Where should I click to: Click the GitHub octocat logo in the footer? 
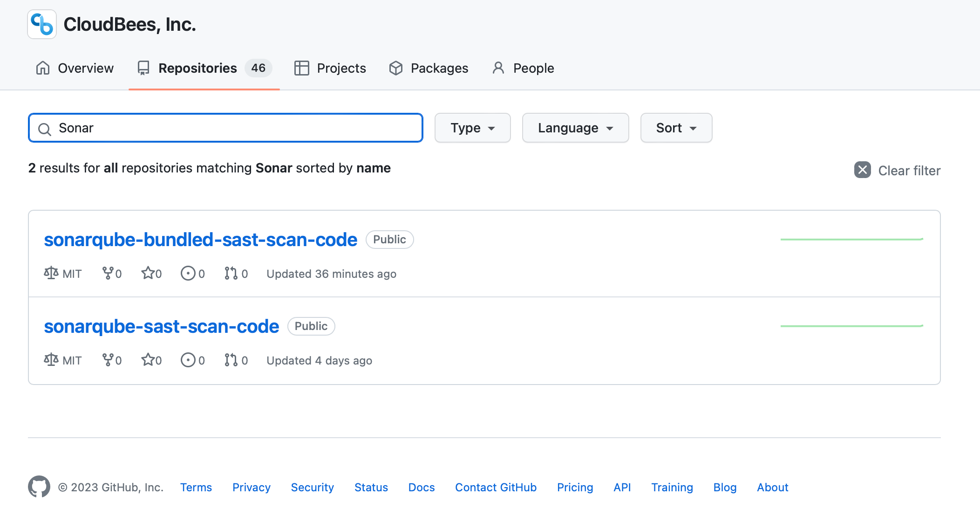coord(40,487)
